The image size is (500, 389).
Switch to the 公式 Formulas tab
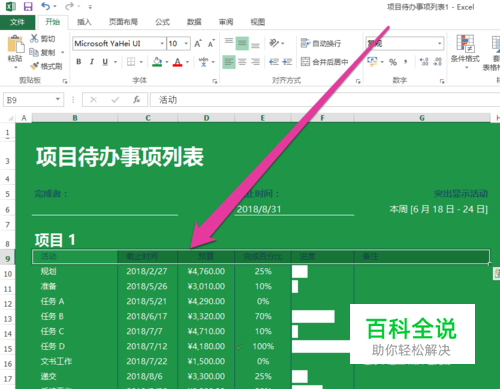click(x=162, y=22)
